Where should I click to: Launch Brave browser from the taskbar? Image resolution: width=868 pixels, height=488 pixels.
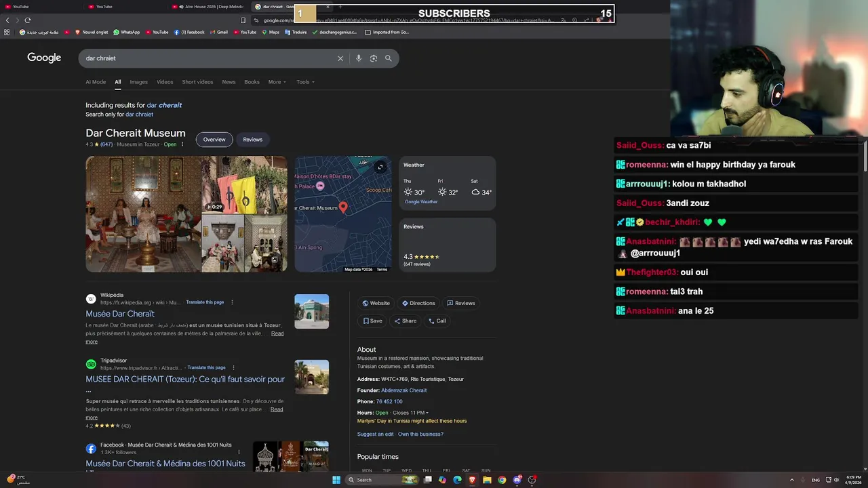[x=472, y=480]
